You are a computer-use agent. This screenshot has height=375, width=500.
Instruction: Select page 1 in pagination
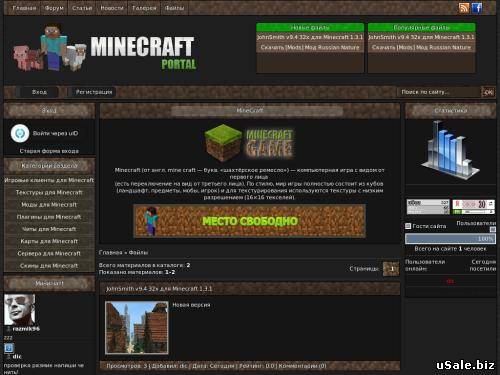coord(391,269)
